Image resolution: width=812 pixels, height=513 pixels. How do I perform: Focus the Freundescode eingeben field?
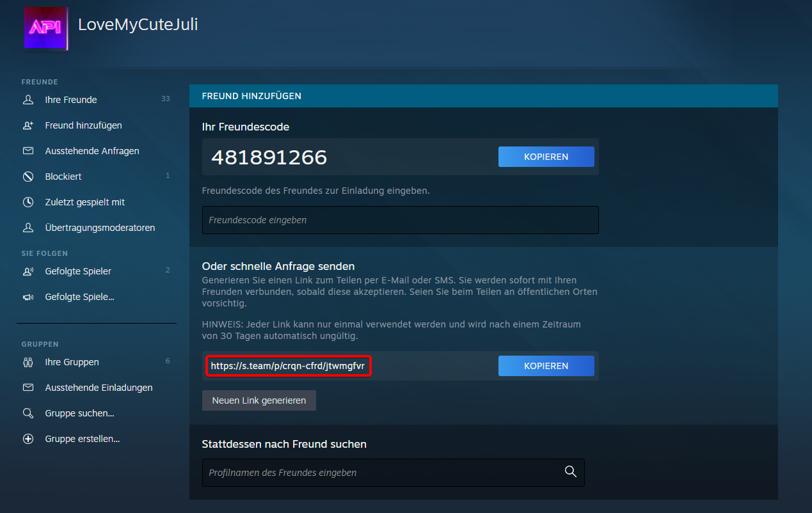click(400, 220)
